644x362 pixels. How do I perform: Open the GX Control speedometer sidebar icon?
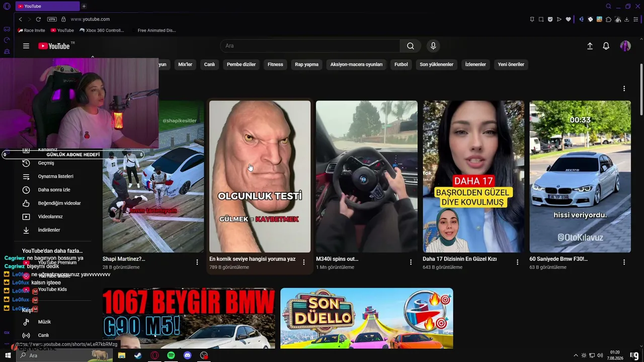click(x=7, y=40)
